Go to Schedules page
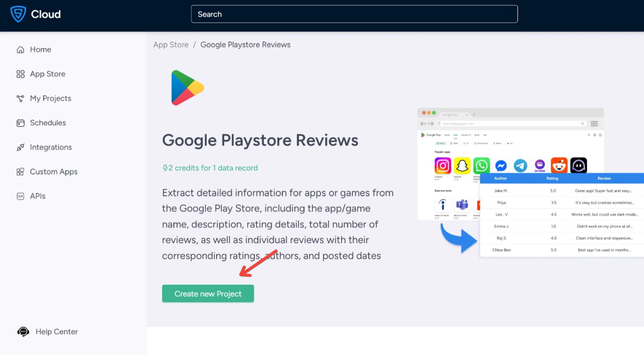 tap(48, 123)
